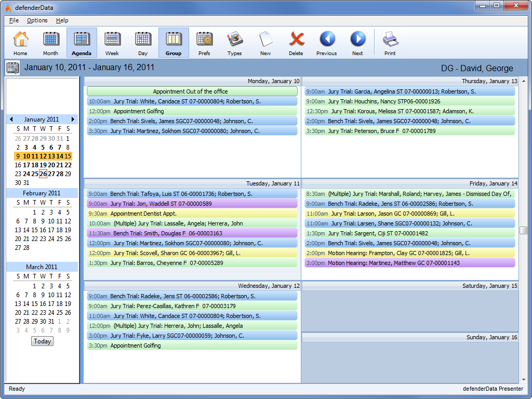Click the red Delete icon
The image size is (532, 399).
coord(296,43)
